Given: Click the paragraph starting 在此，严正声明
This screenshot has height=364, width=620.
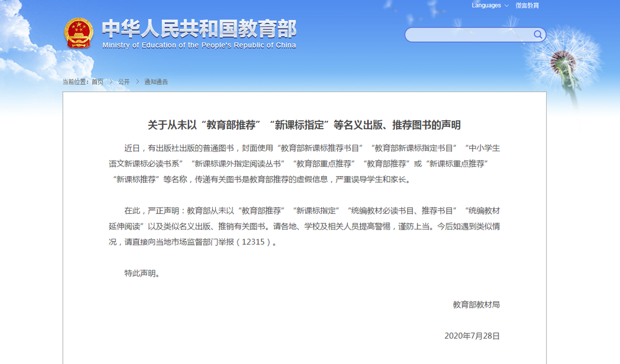Looking at the screenshot, I should (x=304, y=226).
